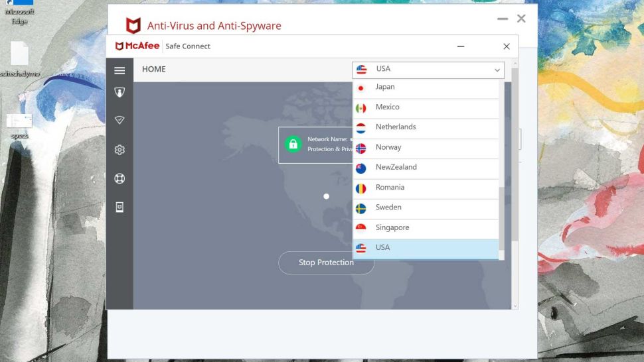The image size is (644, 362).
Task: Expand the USA country dropdown arrow
Action: 497,70
